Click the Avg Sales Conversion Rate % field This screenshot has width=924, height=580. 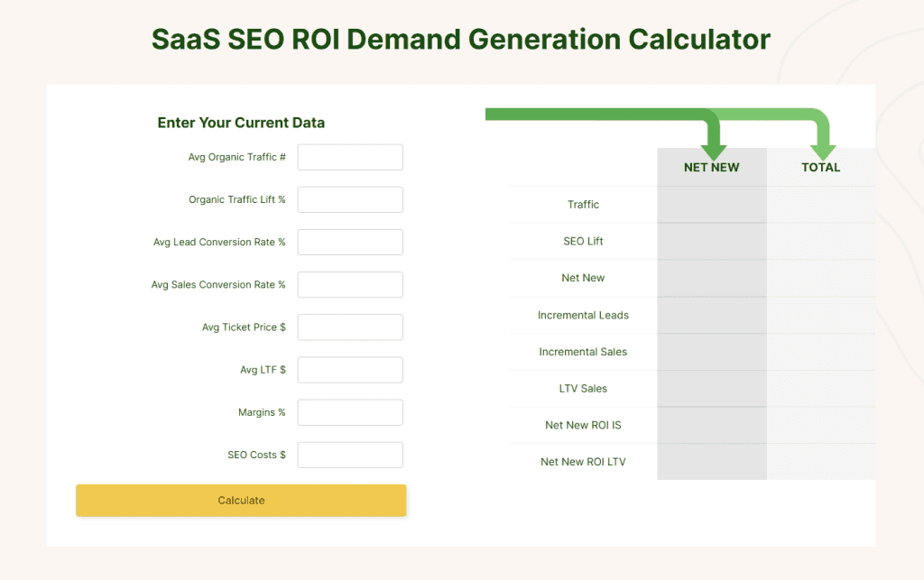click(x=350, y=284)
